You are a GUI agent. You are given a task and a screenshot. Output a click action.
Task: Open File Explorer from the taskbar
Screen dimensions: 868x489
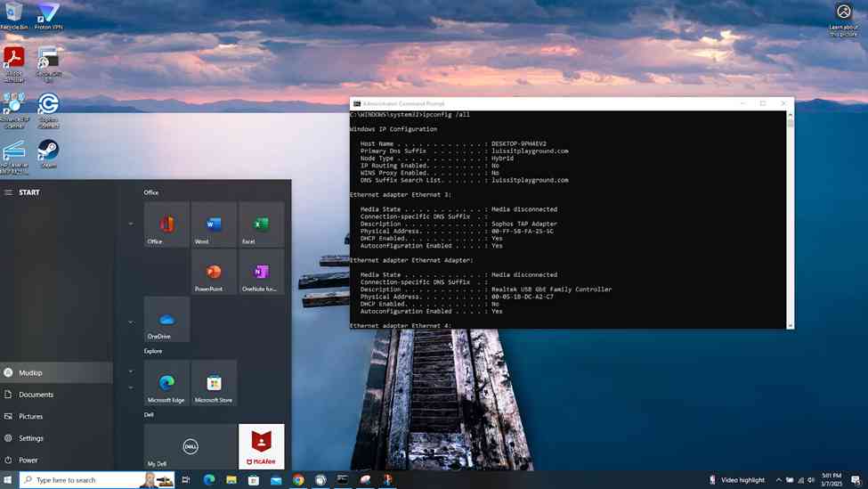pos(231,479)
